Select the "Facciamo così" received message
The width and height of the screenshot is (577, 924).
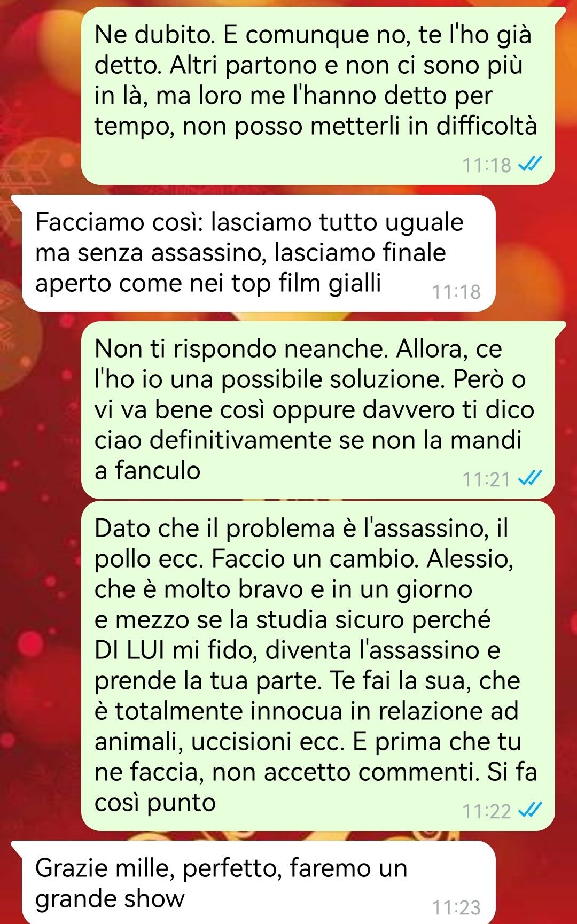(259, 253)
